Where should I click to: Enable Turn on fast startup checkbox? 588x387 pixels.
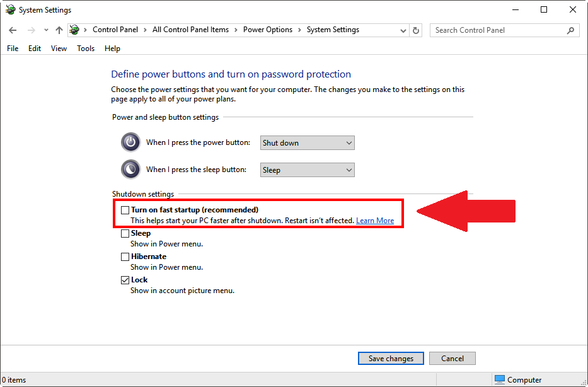point(125,210)
